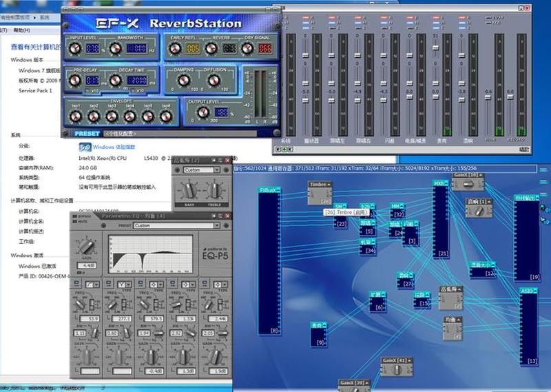Click the Input Level knob in ReverbStation
The width and height of the screenshot is (551, 392).
[75, 48]
